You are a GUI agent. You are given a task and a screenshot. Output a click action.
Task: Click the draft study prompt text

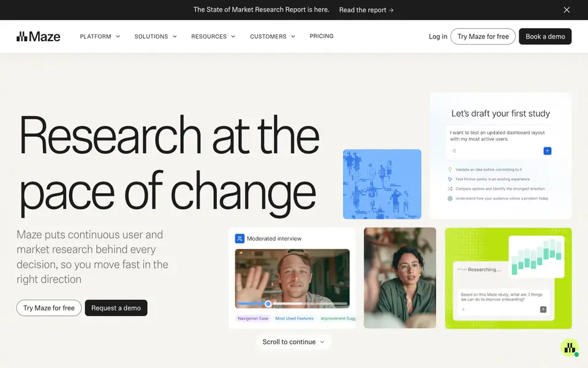pyautogui.click(x=497, y=136)
